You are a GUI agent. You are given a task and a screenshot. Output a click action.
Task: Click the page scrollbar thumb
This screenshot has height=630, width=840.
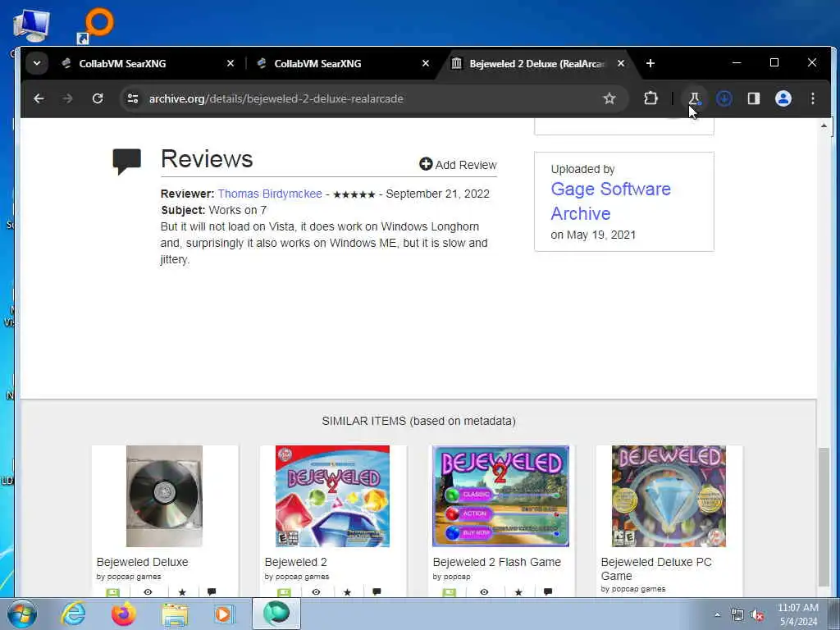click(x=824, y=517)
